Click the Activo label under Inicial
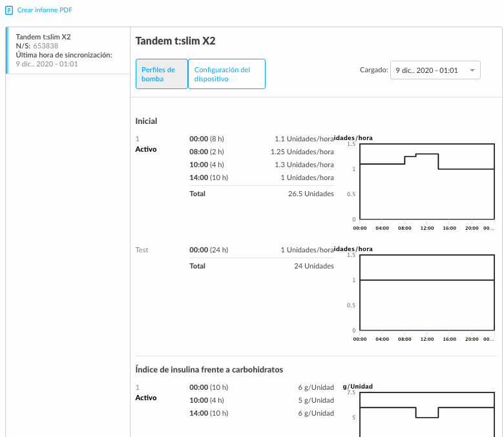 pos(146,149)
